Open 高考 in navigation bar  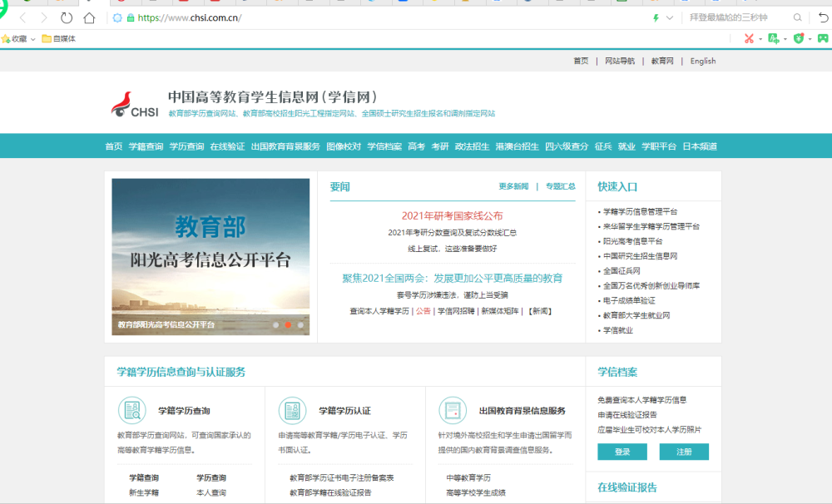pos(417,146)
